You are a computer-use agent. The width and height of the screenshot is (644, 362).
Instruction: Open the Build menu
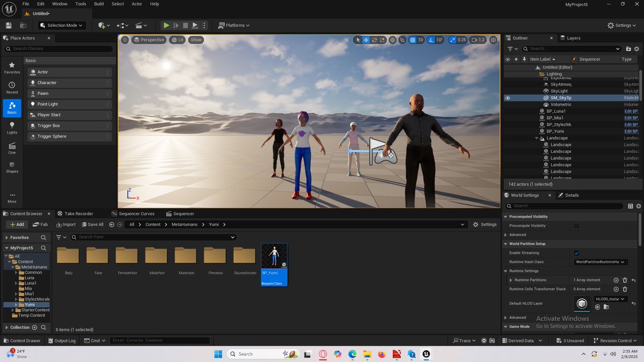click(99, 4)
